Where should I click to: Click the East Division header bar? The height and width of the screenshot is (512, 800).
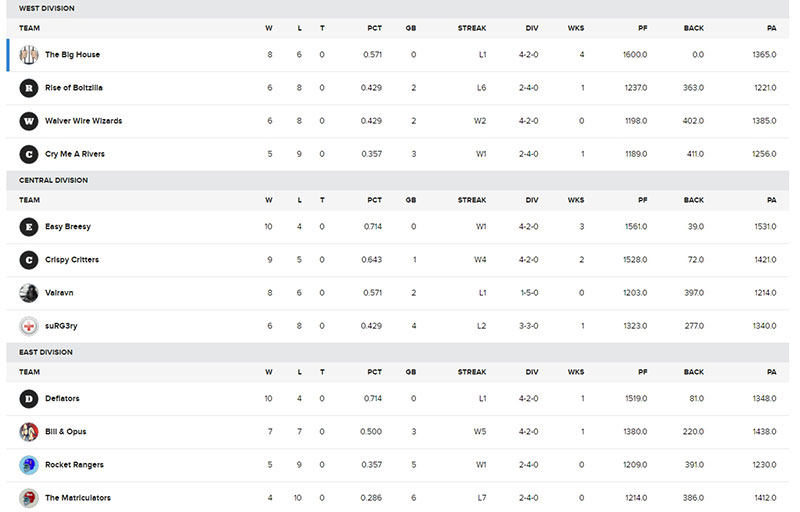397,352
